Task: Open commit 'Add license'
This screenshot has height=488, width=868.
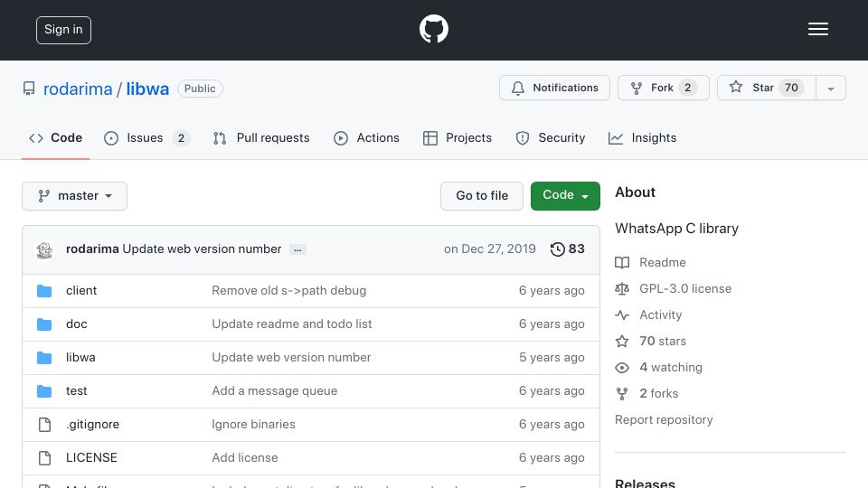Action: [x=245, y=458]
